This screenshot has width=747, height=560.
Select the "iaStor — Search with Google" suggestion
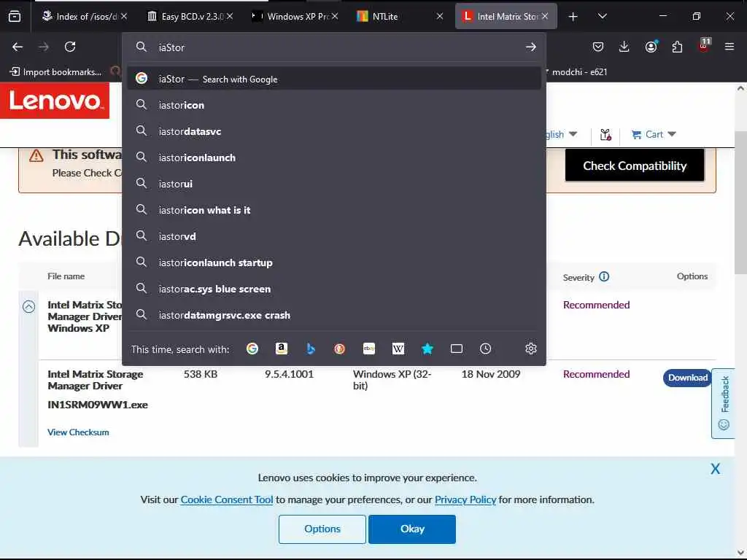(334, 79)
